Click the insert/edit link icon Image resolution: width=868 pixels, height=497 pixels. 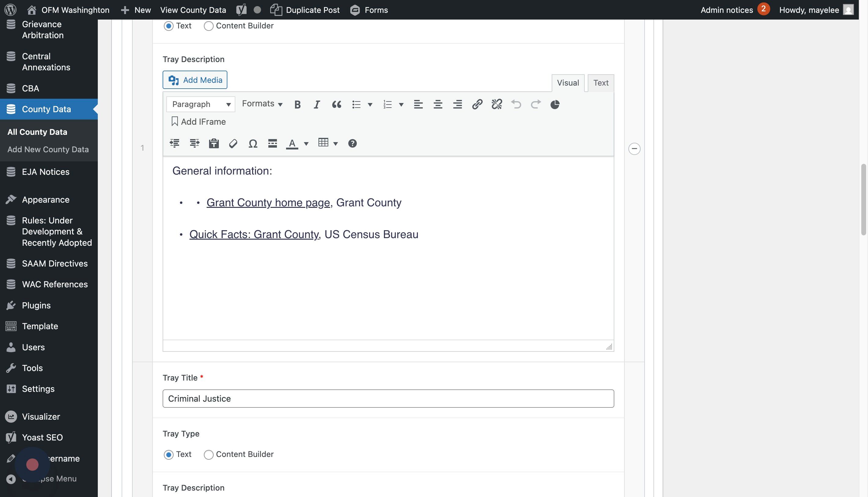click(x=477, y=105)
